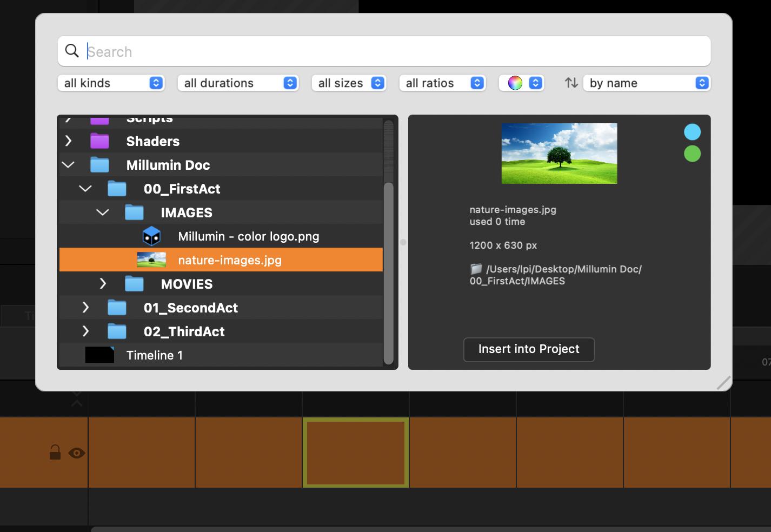Open the "all durations" dropdown

238,83
